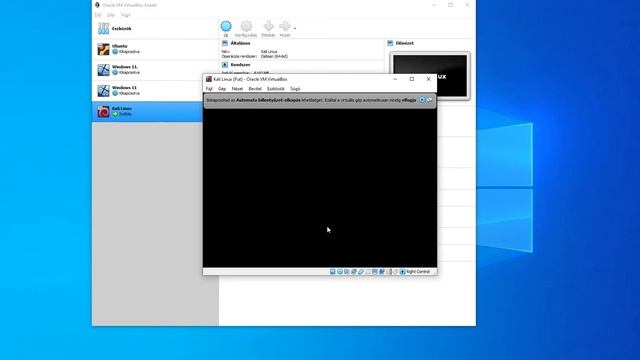Click the Eldobás down-arrow toolbar icon
The image size is (640, 360).
(x=268, y=27)
